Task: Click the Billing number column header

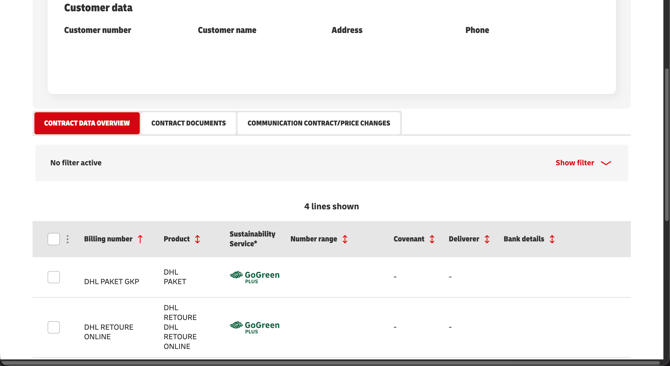Action: [x=108, y=239]
